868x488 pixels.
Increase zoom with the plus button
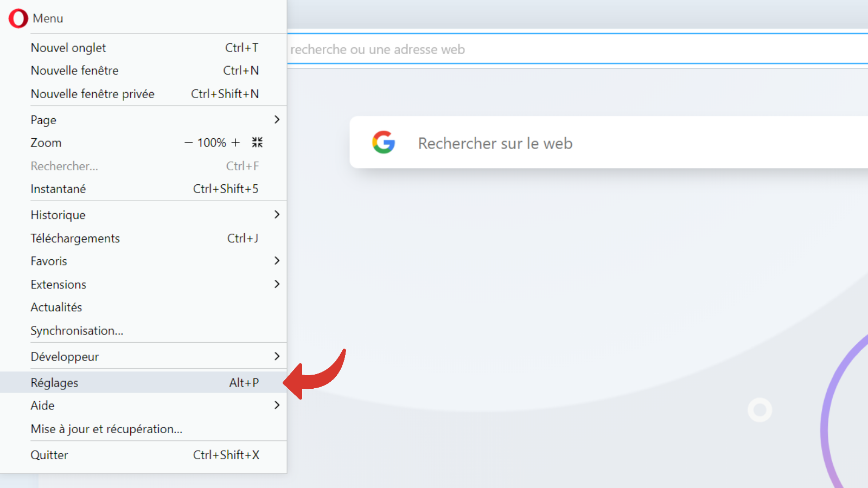click(235, 143)
